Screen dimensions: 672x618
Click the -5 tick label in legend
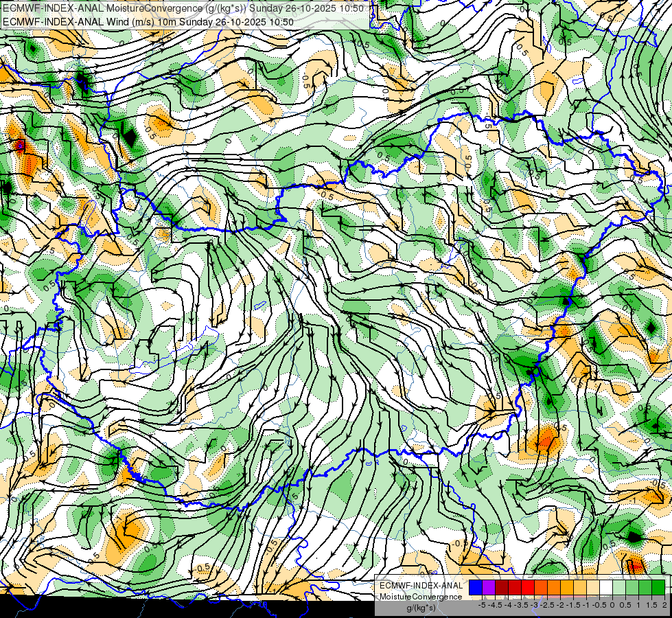[x=482, y=605]
